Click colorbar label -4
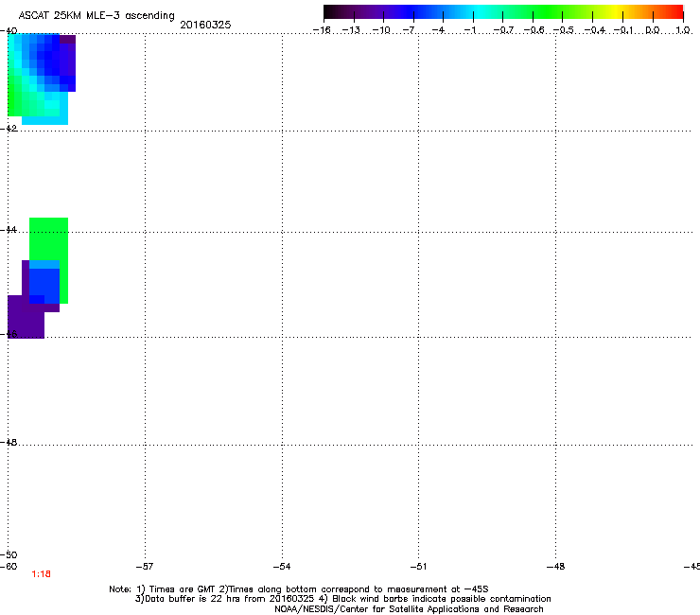The width and height of the screenshot is (700, 615). pyautogui.click(x=439, y=30)
